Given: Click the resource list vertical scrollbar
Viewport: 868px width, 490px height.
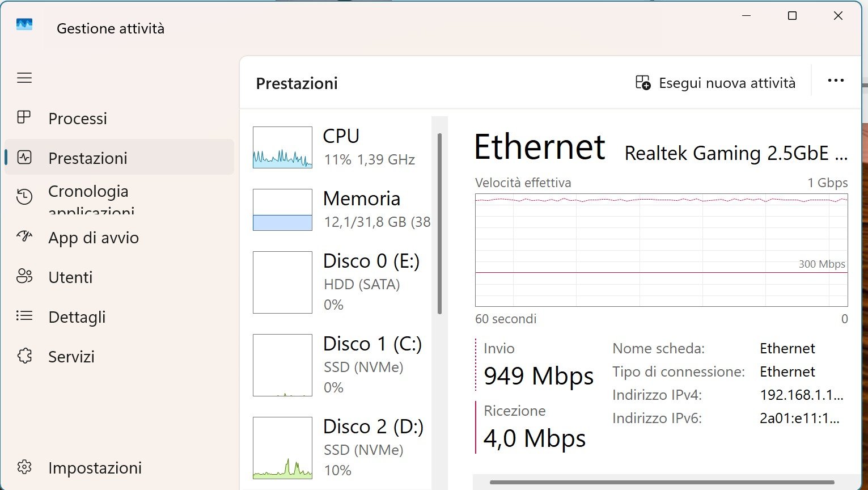Looking at the screenshot, I should point(439,223).
